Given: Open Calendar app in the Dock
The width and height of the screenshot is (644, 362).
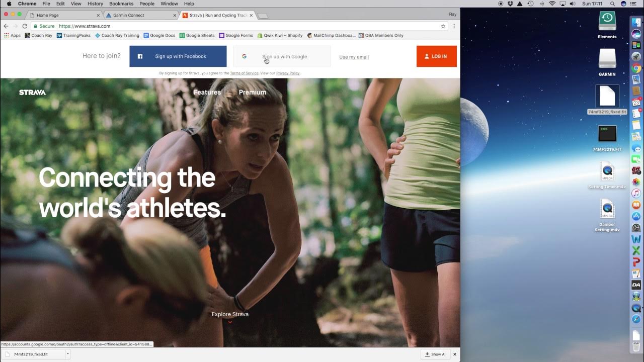Looking at the screenshot, I should (x=636, y=103).
